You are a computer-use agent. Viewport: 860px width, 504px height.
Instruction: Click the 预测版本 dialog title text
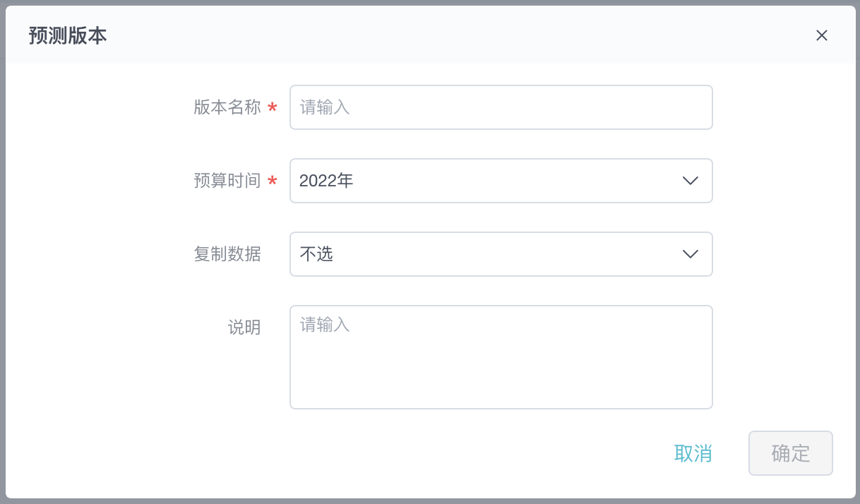point(68,36)
